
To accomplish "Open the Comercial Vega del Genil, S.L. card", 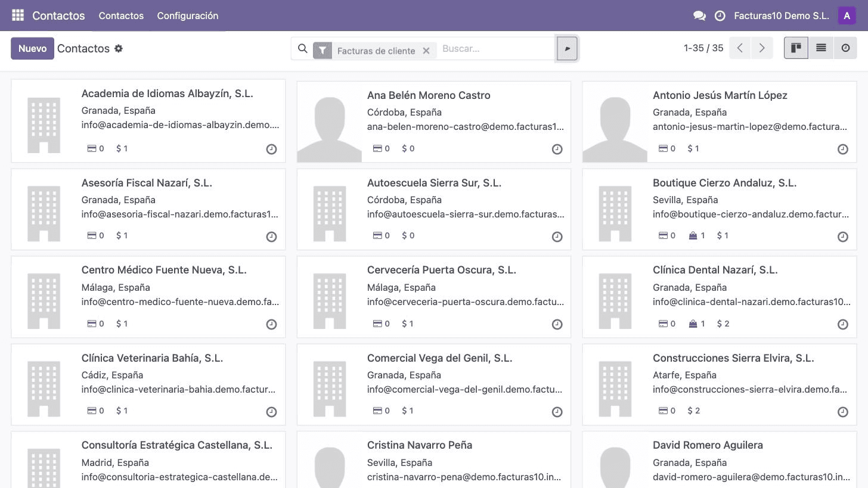I will pos(434,384).
